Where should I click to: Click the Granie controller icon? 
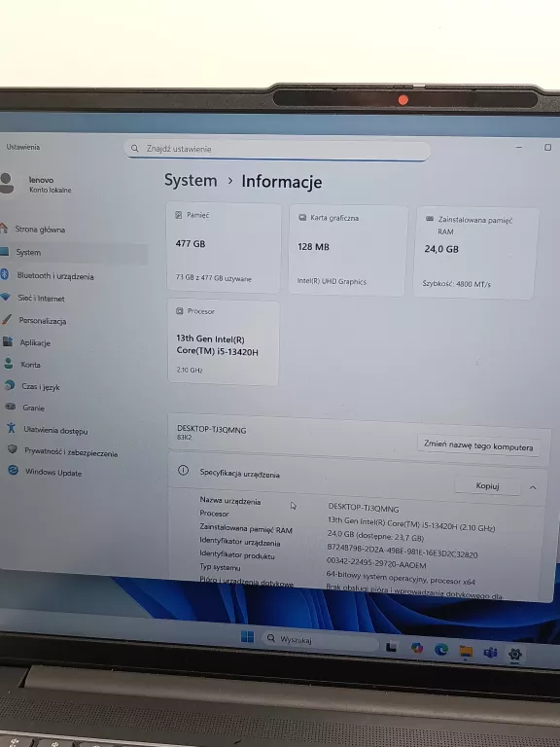(11, 407)
